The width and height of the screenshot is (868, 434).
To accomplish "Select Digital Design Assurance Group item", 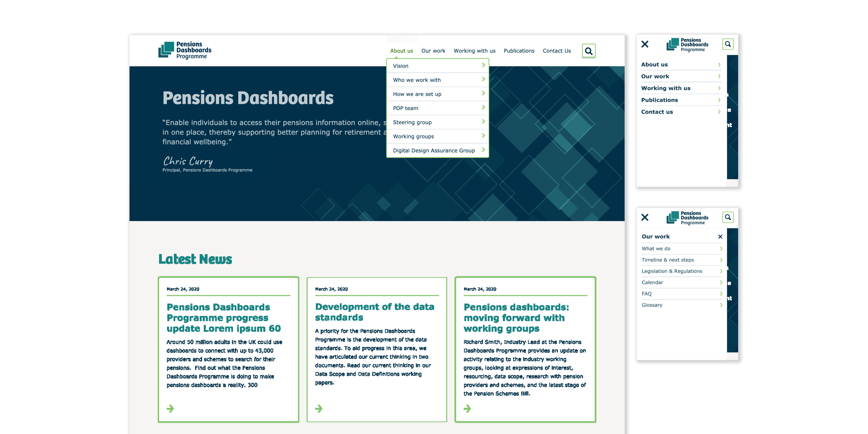I will [437, 150].
